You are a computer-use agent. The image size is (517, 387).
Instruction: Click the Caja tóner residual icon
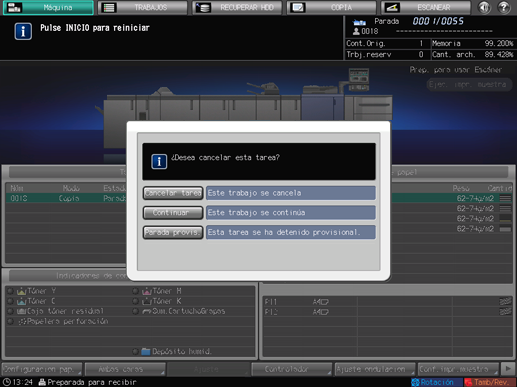pyautogui.click(x=21, y=311)
